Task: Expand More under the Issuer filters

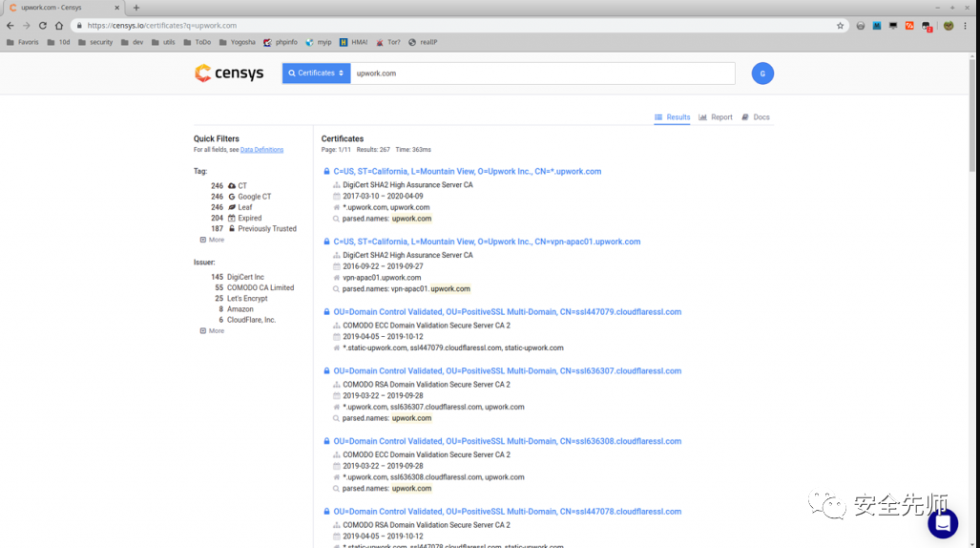Action: point(212,331)
